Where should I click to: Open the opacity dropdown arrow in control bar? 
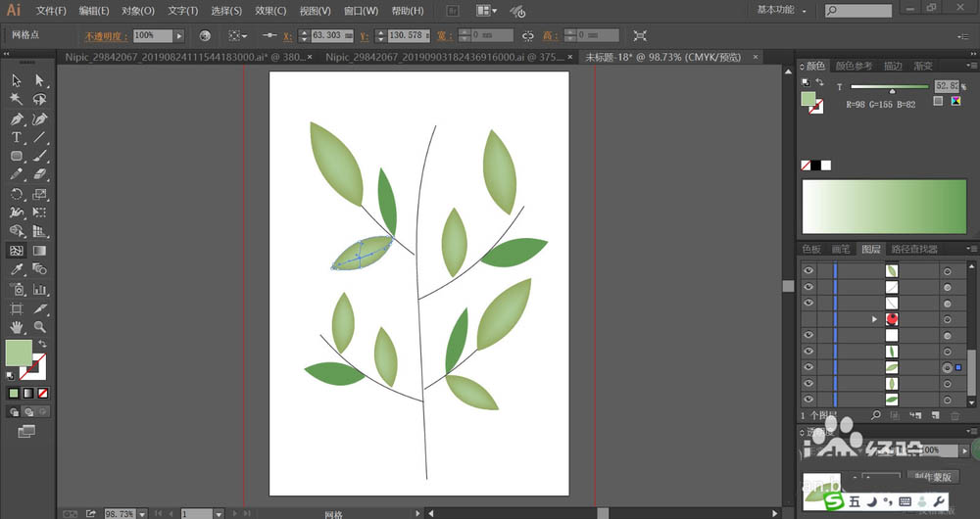coord(179,35)
